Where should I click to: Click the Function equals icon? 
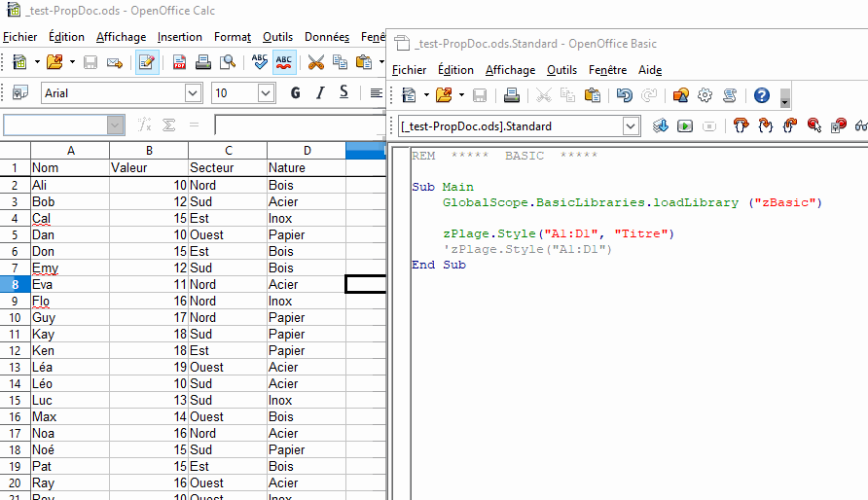[x=194, y=125]
